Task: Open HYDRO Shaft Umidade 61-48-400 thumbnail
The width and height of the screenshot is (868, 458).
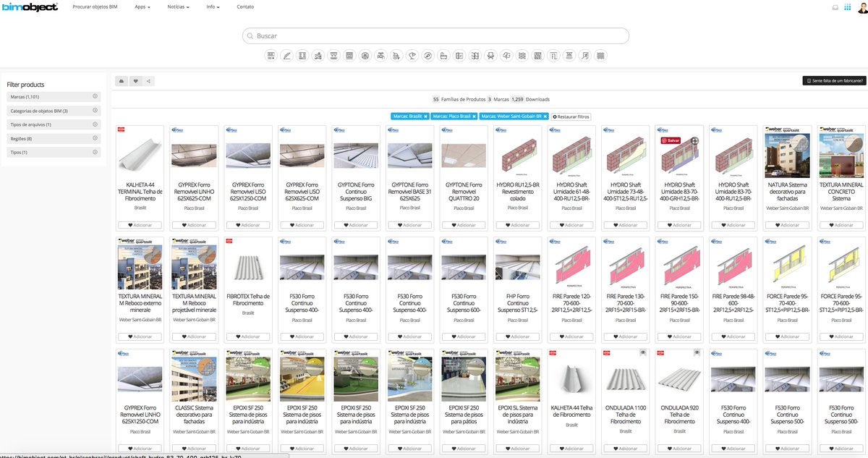Action: (x=571, y=155)
